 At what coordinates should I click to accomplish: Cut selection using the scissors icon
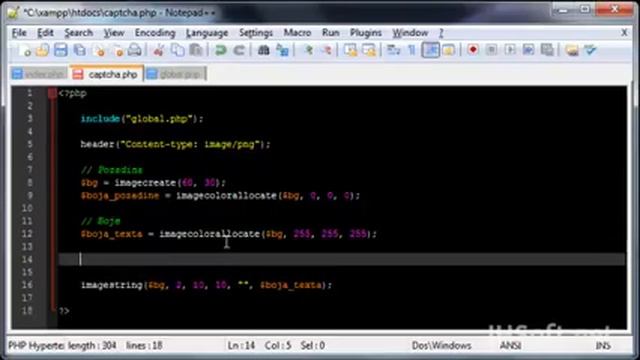click(x=158, y=50)
